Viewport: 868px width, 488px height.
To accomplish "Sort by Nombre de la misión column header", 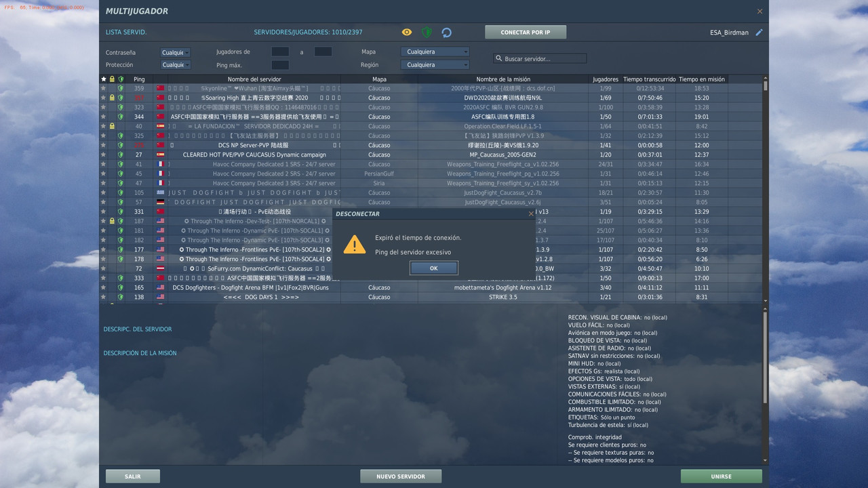I will [503, 79].
